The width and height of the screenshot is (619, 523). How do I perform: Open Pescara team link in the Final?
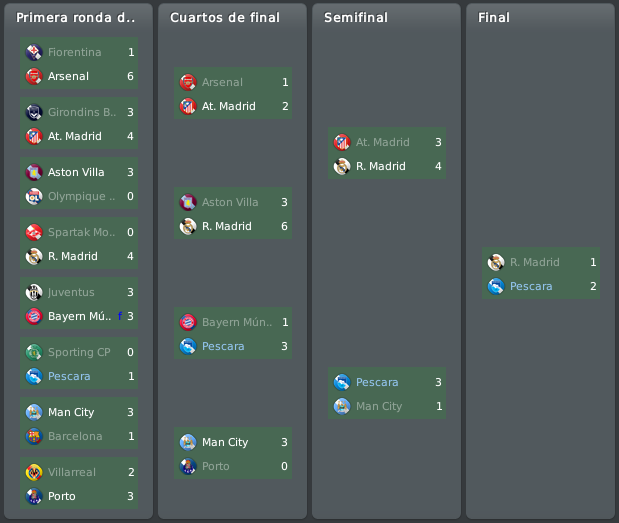pos(531,286)
